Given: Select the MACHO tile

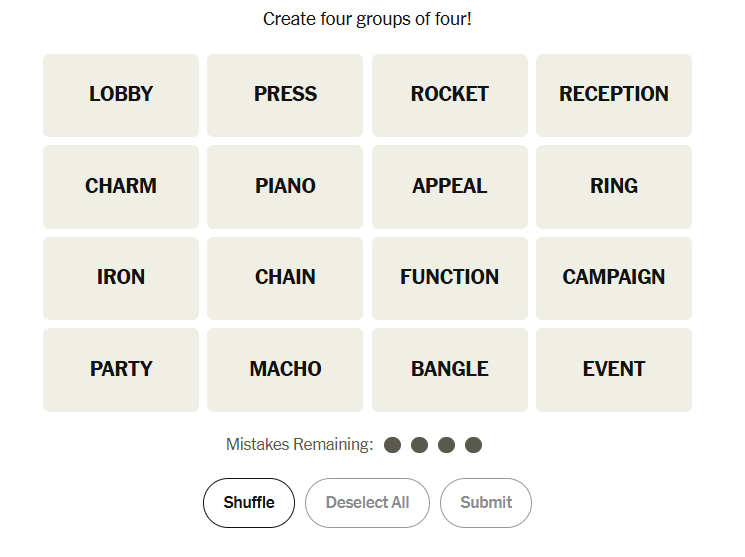Looking at the screenshot, I should click(285, 370).
